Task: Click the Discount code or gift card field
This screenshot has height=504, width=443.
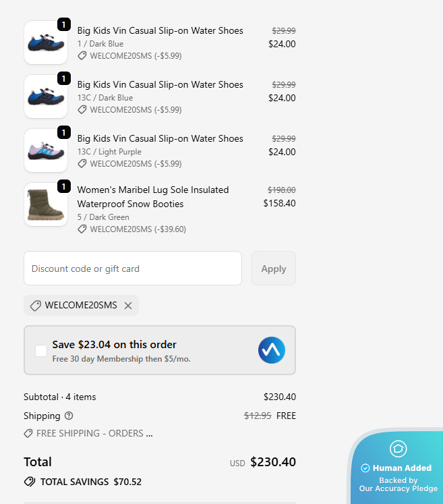Action: point(133,269)
